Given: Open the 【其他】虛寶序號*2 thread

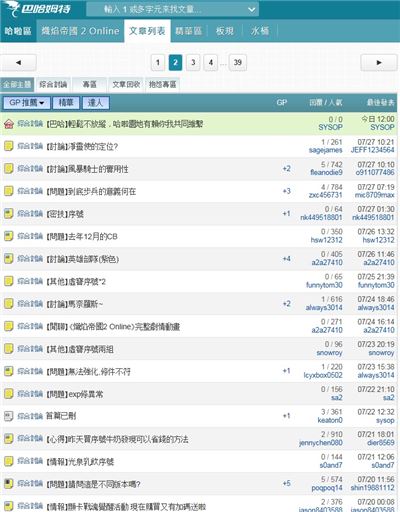Looking at the screenshot, I should point(76,282).
